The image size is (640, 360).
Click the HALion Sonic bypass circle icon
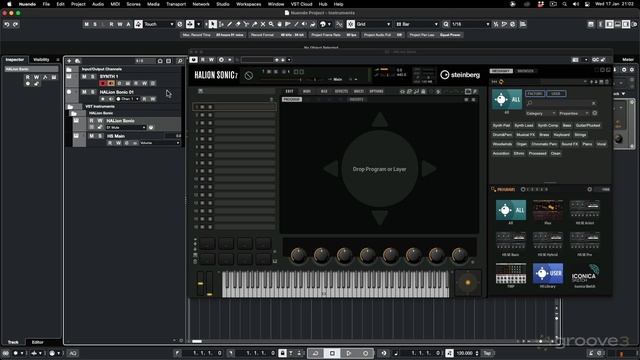(249, 76)
